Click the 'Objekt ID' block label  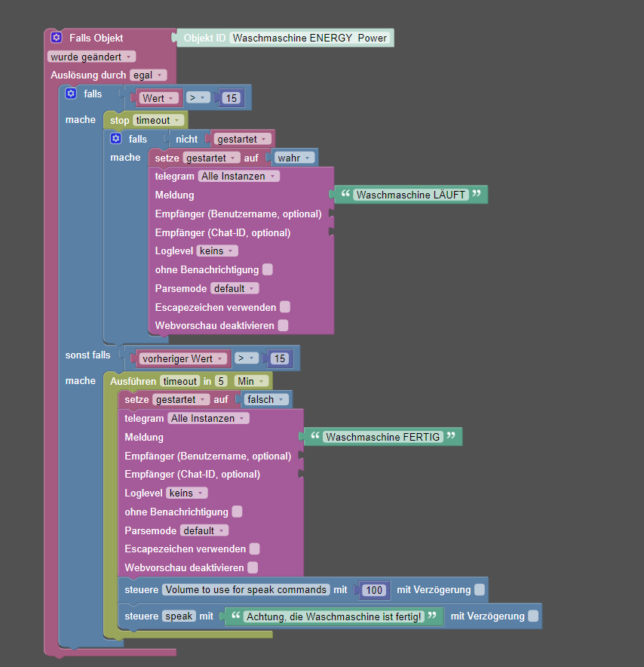pos(204,38)
